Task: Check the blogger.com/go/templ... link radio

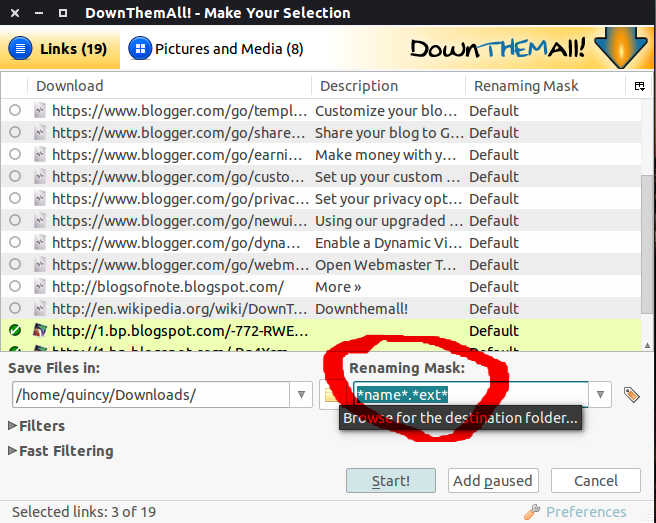Action: click(15, 110)
